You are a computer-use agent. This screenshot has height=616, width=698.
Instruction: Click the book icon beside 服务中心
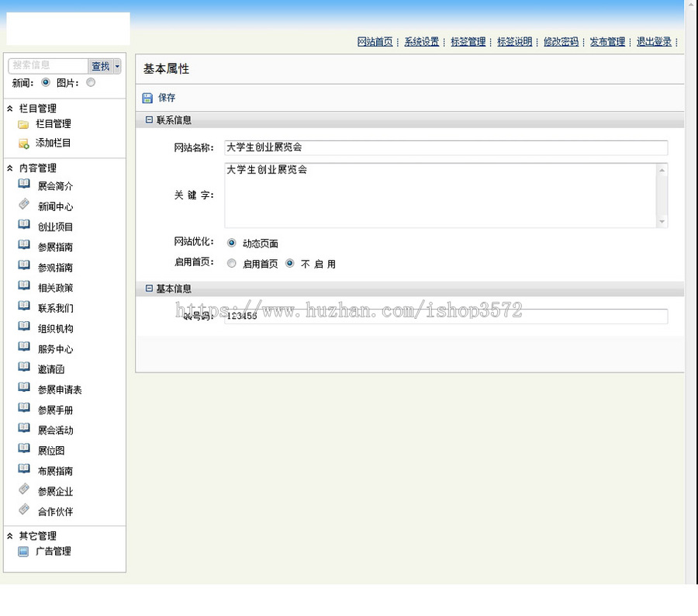tap(24, 346)
